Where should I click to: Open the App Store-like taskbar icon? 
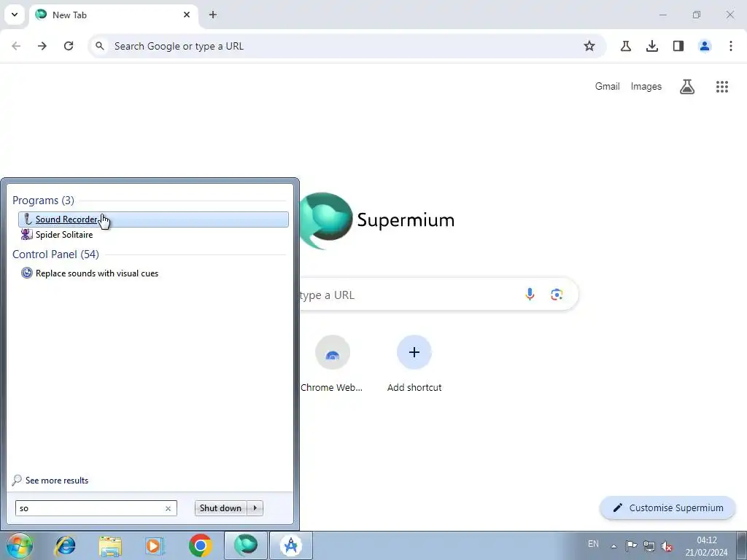pos(291,545)
